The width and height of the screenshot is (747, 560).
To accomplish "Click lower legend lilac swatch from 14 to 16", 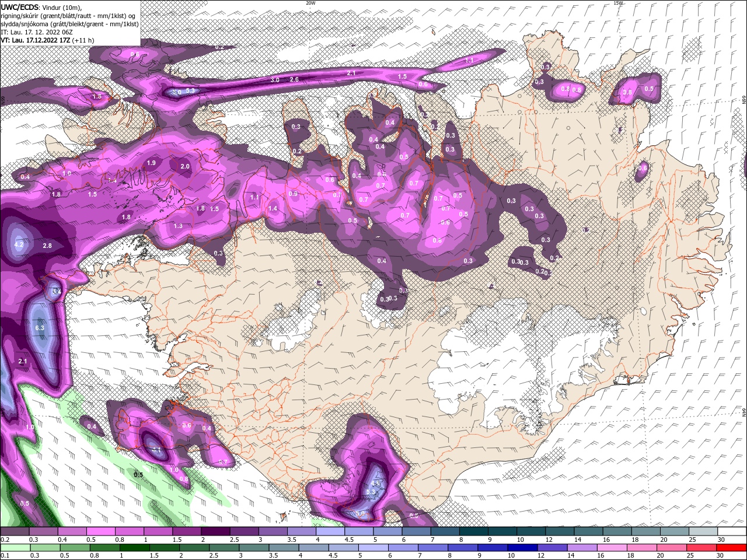I will pyautogui.click(x=582, y=548).
